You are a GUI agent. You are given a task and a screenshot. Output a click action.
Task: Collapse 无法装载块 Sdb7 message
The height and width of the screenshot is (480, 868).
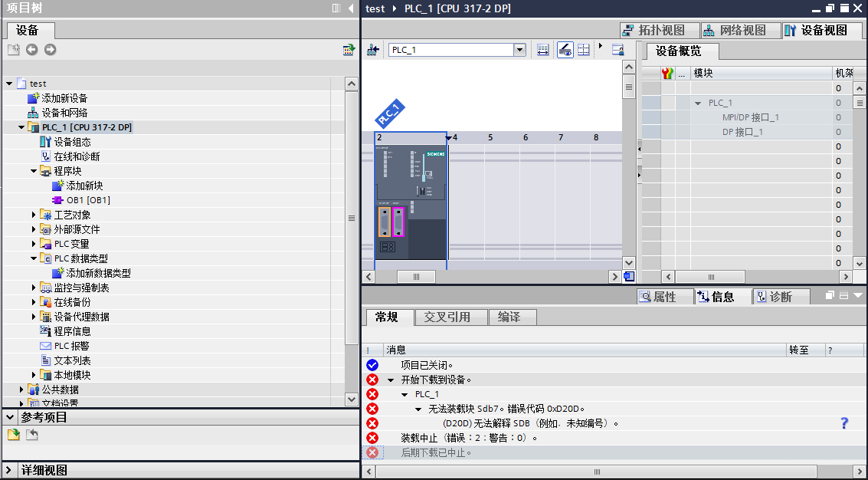click(x=418, y=409)
